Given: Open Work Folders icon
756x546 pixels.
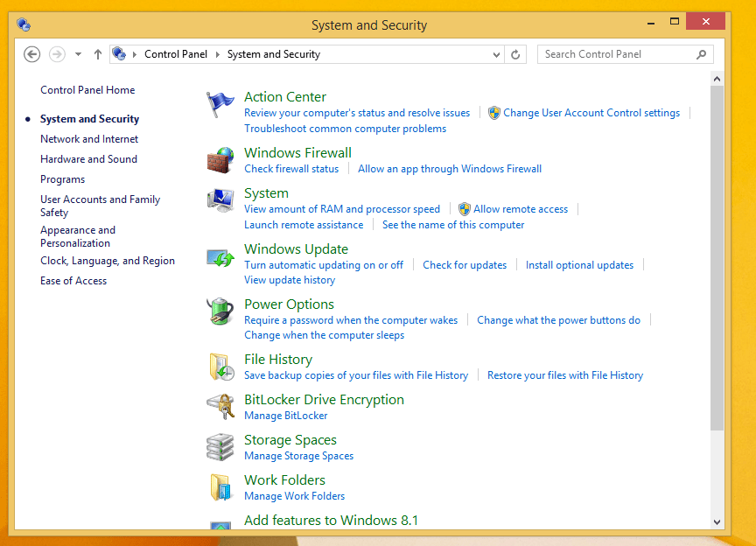Looking at the screenshot, I should click(220, 487).
